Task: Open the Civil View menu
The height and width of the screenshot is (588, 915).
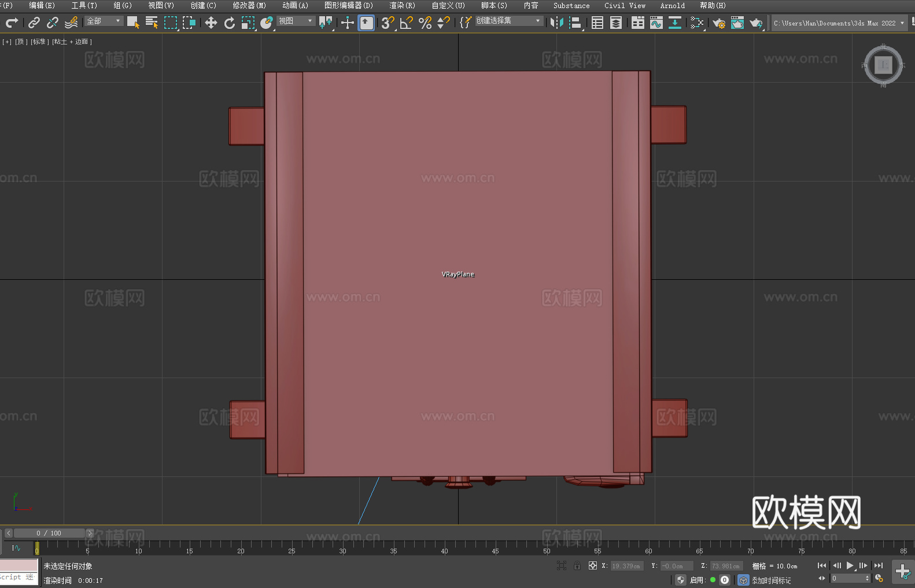Action: pos(625,5)
